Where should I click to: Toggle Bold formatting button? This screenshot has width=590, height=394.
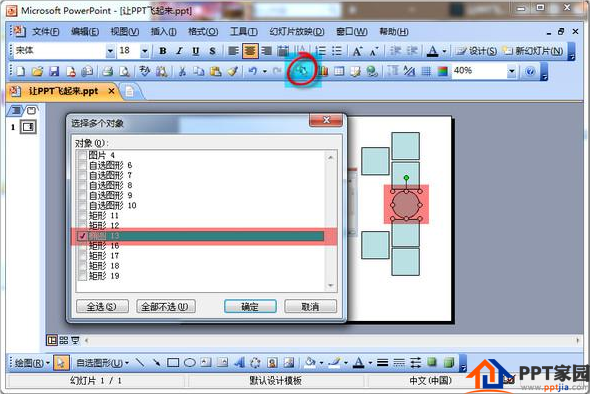point(163,51)
